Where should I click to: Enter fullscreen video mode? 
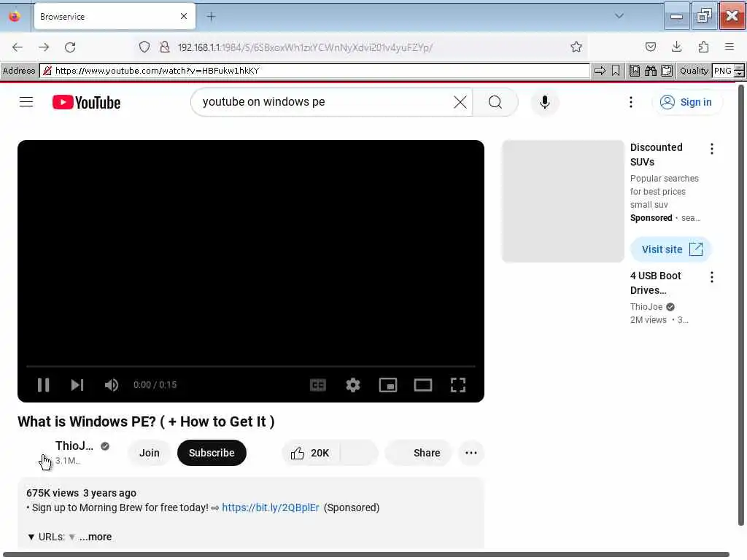[458, 385]
